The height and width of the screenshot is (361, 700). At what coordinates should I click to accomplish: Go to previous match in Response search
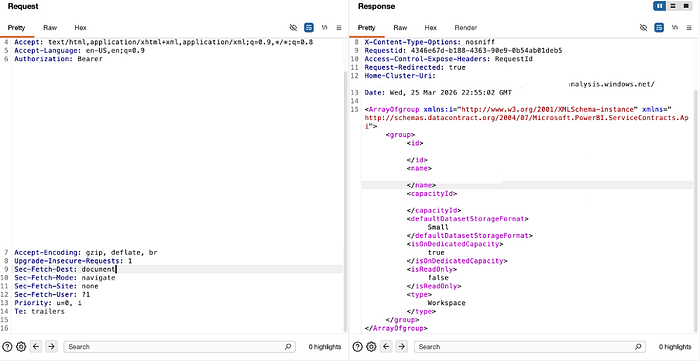point(387,346)
